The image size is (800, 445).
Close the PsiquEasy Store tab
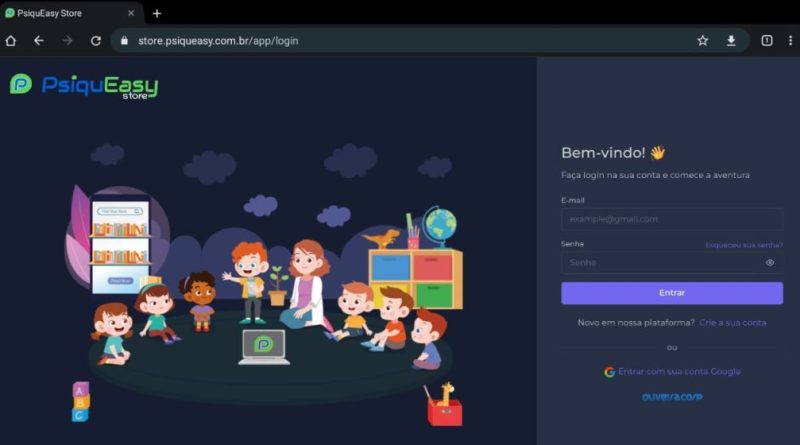130,13
